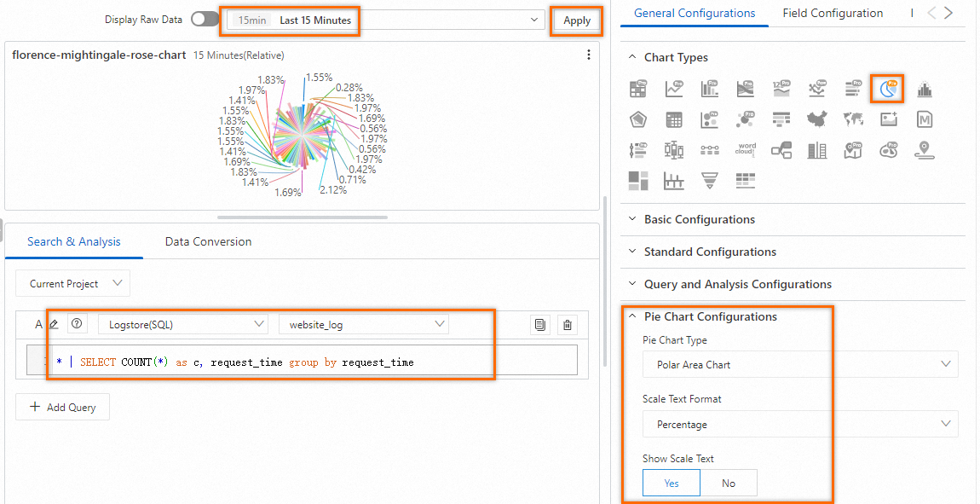The height and width of the screenshot is (504, 980).
Task: Click the vertical scrollbar of the query panel
Action: click(x=604, y=281)
